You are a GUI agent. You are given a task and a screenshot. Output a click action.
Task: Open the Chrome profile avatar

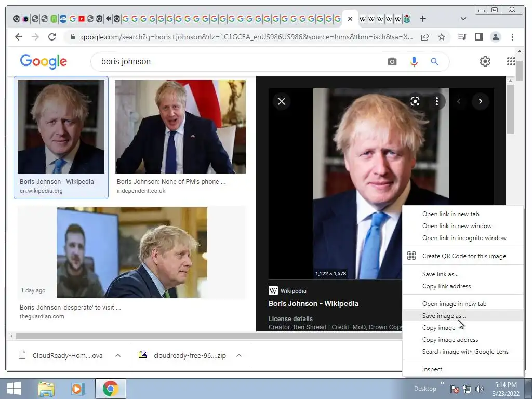click(496, 37)
